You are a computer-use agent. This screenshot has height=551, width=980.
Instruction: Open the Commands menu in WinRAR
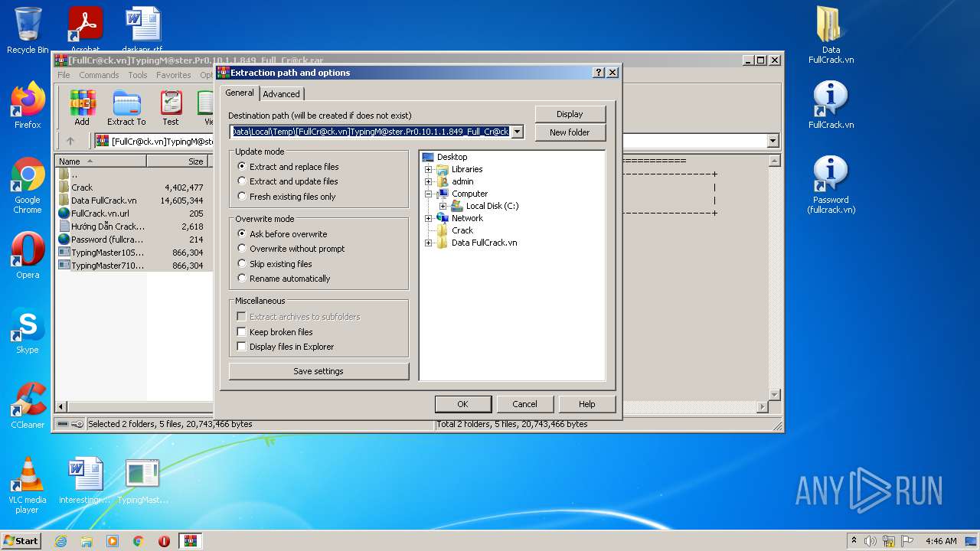tap(99, 75)
